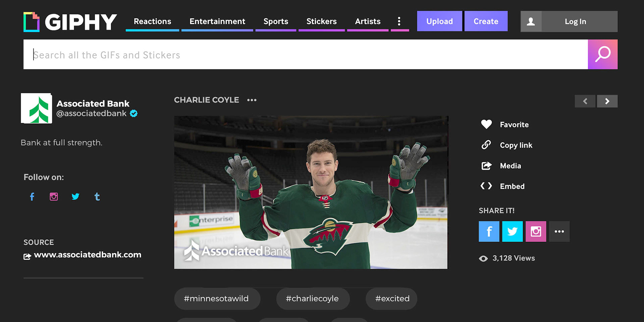644x322 pixels.
Task: Click the Upload button
Action: click(439, 21)
